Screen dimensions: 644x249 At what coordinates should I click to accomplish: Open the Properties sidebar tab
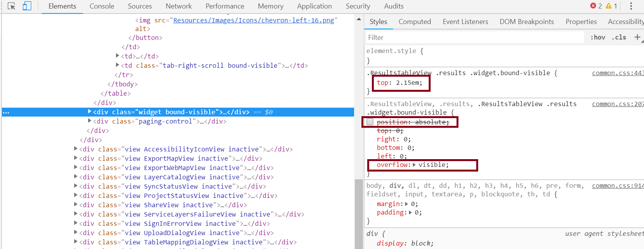click(x=581, y=22)
